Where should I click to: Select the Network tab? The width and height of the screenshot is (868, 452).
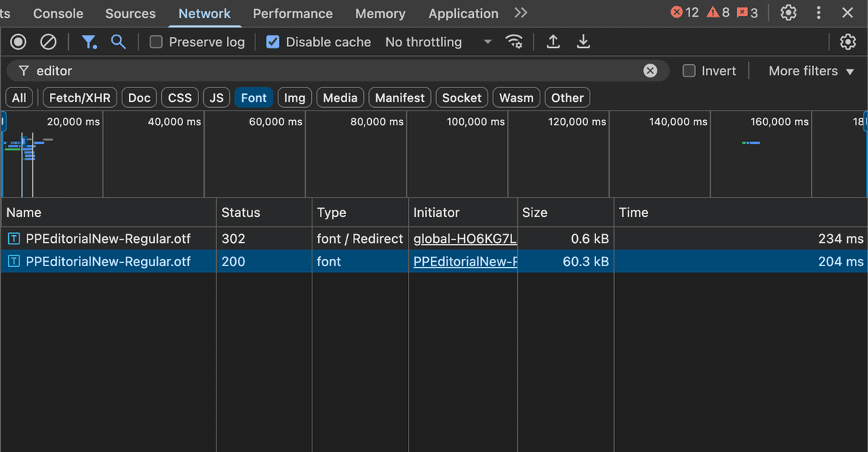click(205, 13)
